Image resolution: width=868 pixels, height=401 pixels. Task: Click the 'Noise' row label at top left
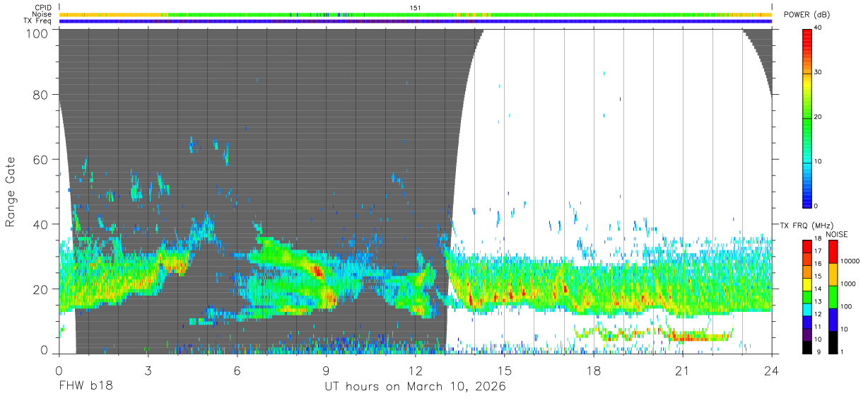pos(42,14)
